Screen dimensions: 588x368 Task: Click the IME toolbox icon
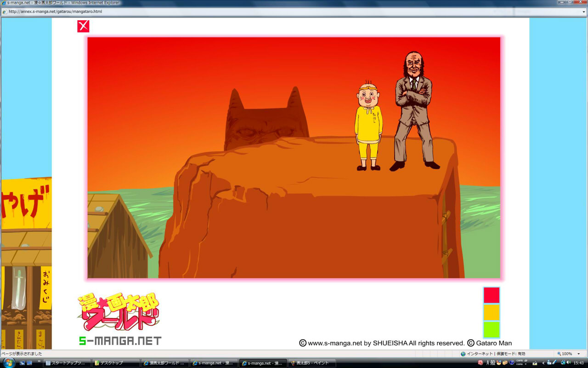[x=505, y=362]
